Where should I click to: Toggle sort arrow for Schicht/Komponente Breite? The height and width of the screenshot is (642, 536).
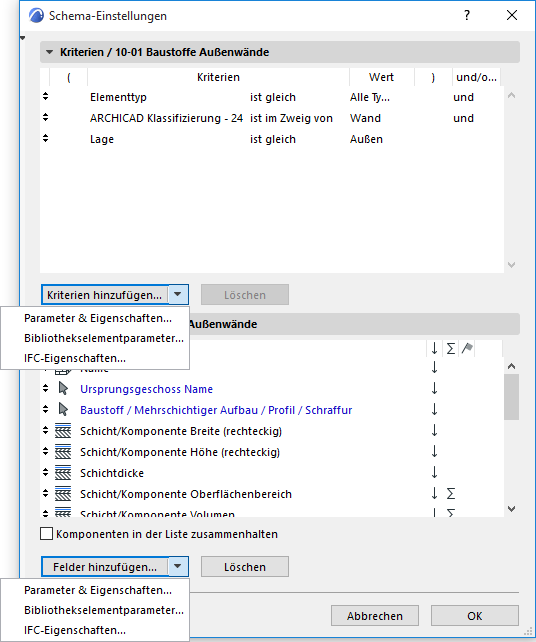coord(434,430)
